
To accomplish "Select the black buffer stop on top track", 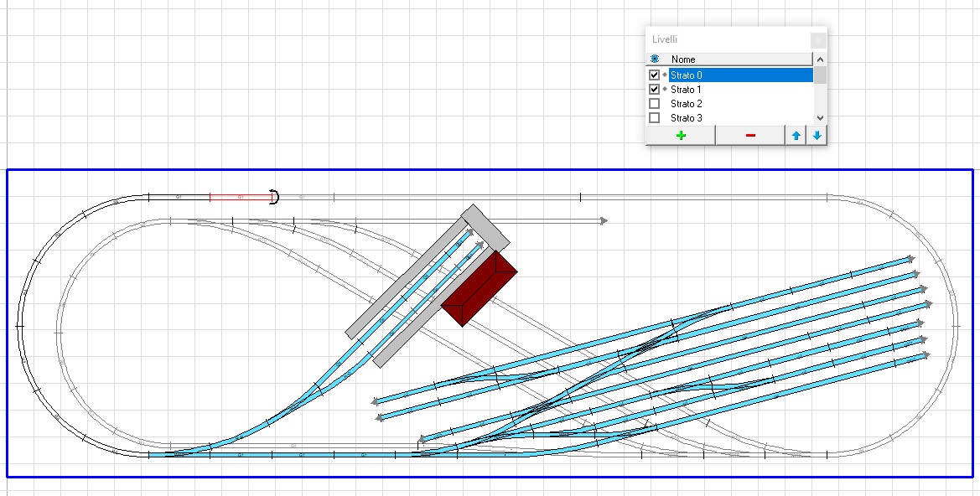I will 274,197.
